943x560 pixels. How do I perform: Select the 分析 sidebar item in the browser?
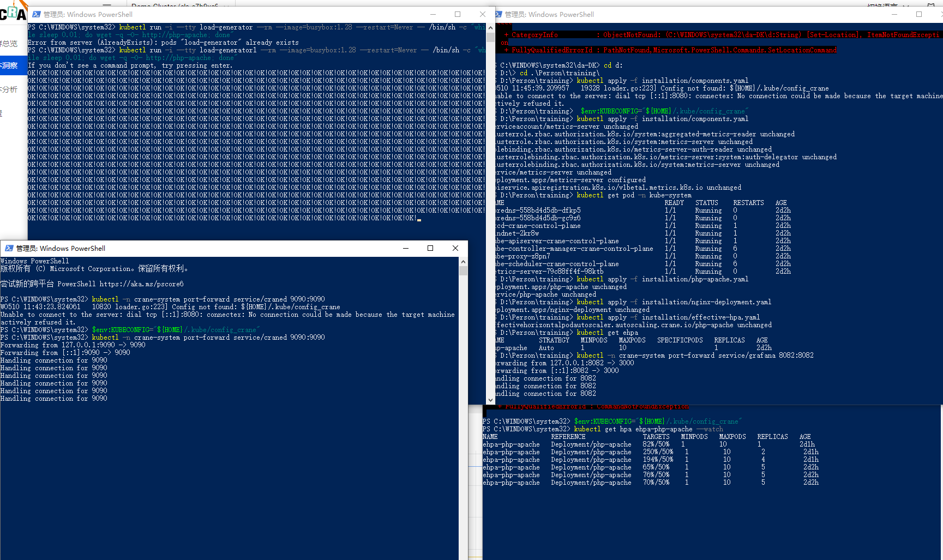(x=9, y=89)
